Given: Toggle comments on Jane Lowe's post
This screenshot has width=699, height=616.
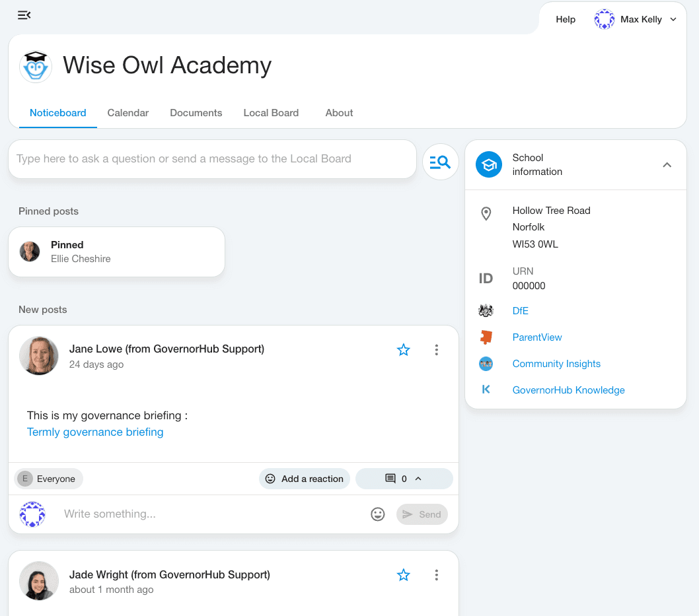Looking at the screenshot, I should tap(404, 479).
